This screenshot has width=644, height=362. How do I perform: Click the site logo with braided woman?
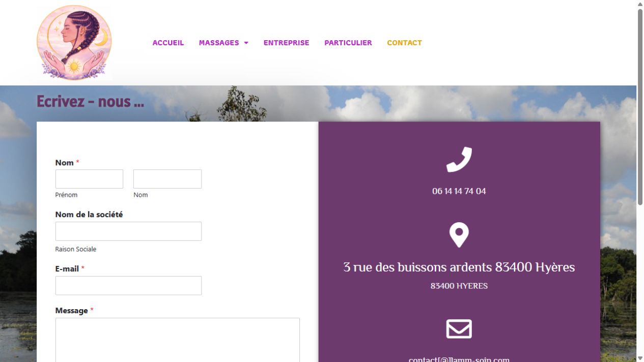[x=74, y=43]
